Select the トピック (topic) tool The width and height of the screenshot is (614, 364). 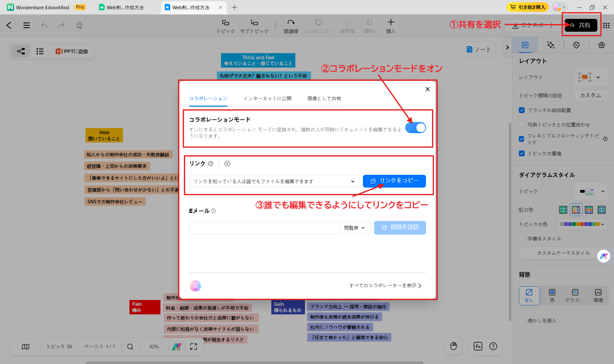(225, 26)
